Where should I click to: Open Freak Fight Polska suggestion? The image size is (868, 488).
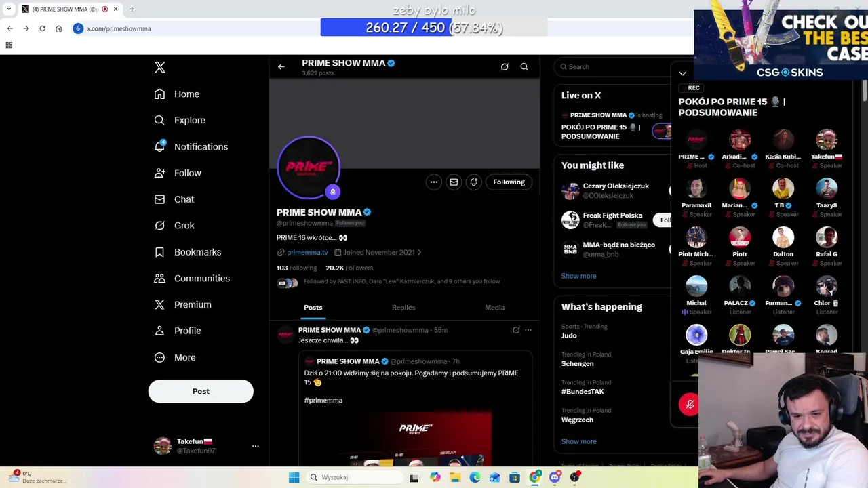point(612,220)
